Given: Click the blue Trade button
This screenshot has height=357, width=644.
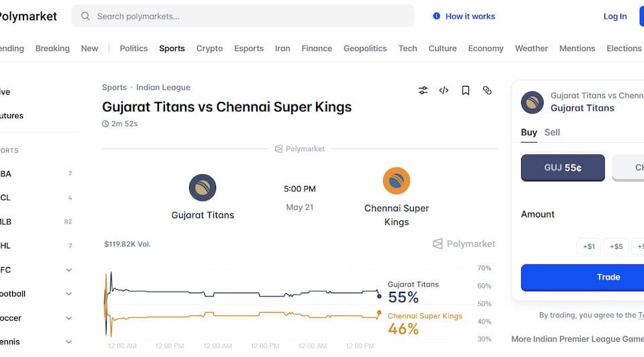Looking at the screenshot, I should 583,277.
